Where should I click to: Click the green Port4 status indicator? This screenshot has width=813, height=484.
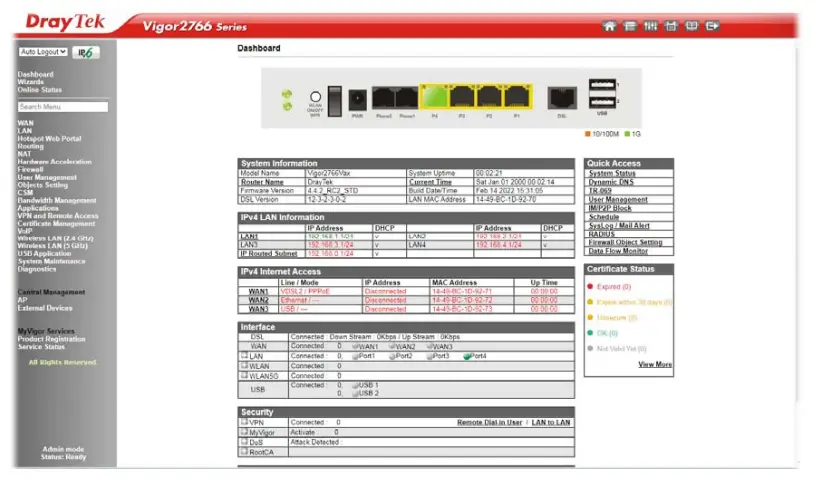467,356
